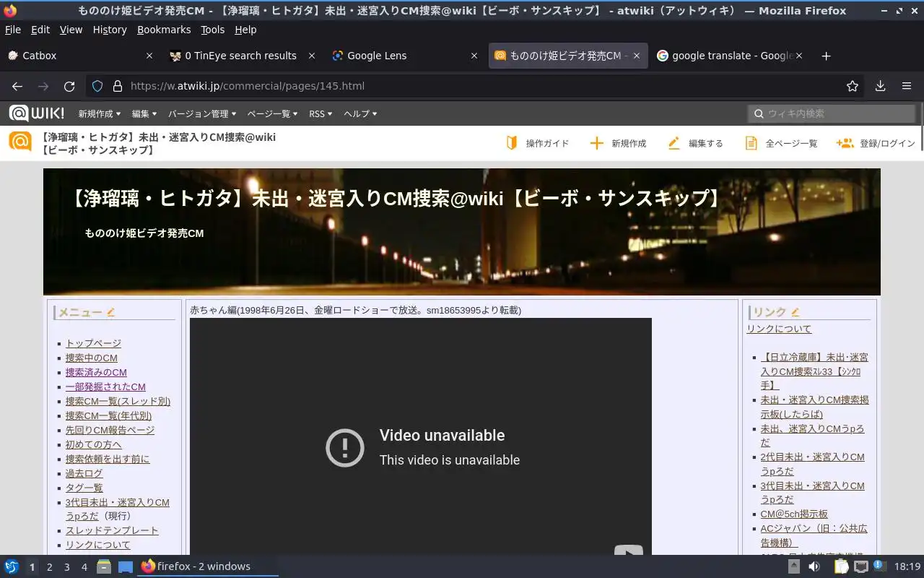The image size is (924, 578).
Task: Open the 2代目未出・迷宮入りCMうpろだ link
Action: pyautogui.click(x=812, y=464)
